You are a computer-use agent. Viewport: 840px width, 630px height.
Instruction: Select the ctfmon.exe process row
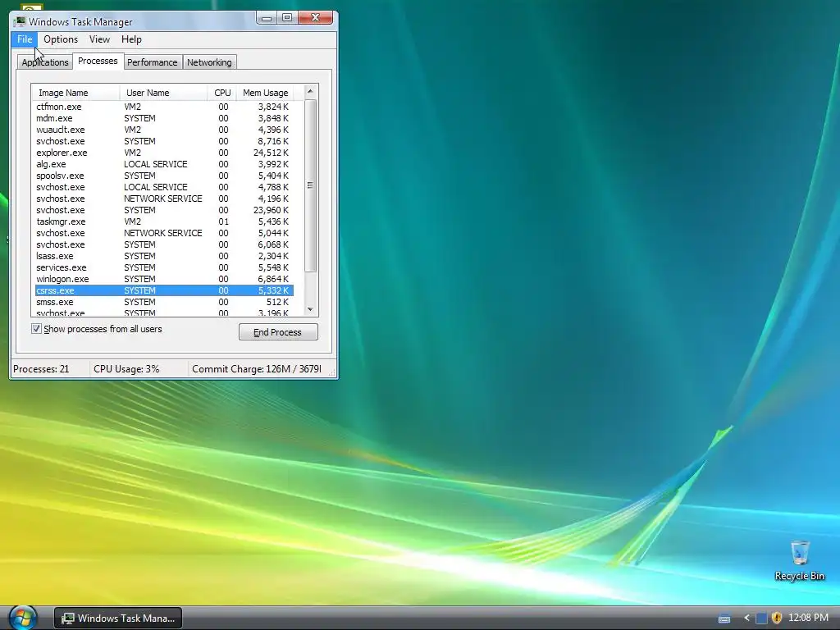(x=164, y=107)
